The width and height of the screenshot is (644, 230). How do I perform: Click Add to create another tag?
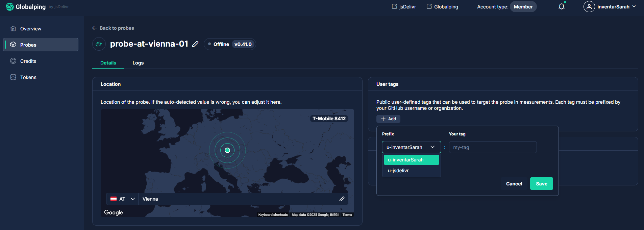(x=388, y=119)
